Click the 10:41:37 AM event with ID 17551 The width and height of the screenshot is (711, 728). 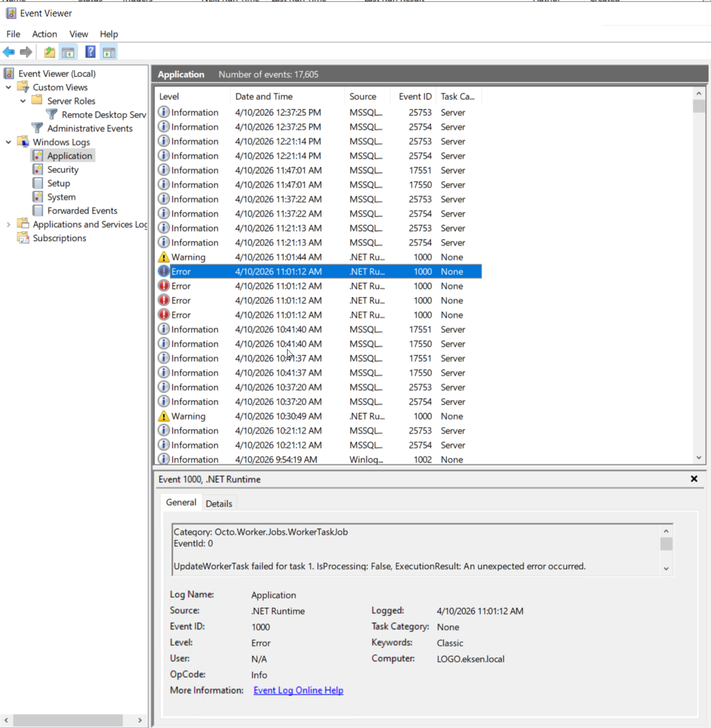pyautogui.click(x=318, y=358)
